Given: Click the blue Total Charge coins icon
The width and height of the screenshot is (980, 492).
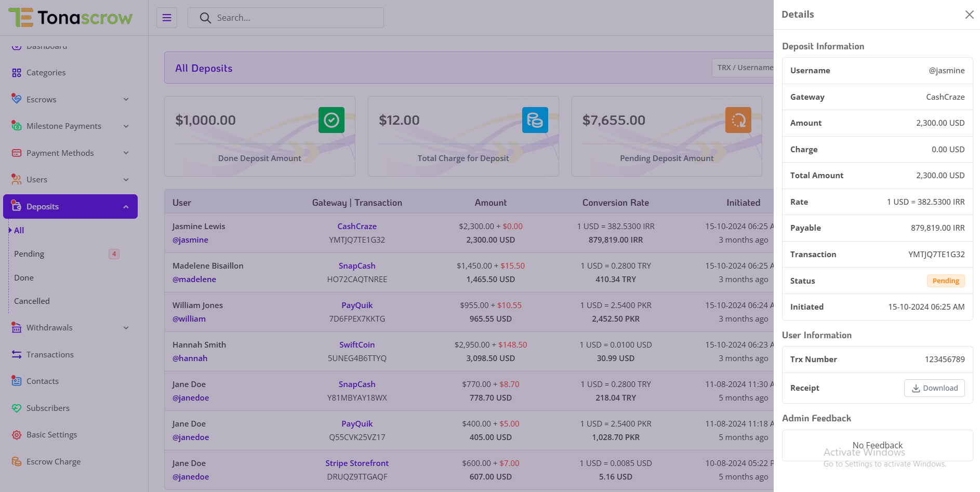Looking at the screenshot, I should [x=535, y=120].
